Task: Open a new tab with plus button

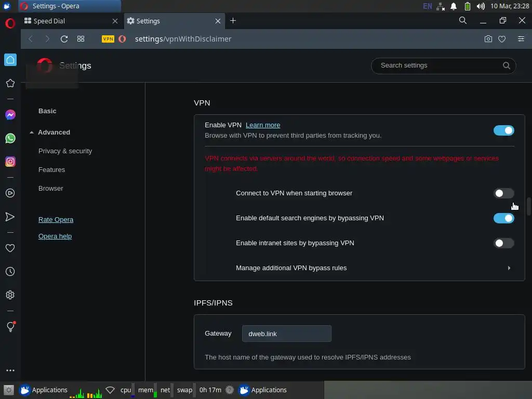Action: click(x=233, y=21)
